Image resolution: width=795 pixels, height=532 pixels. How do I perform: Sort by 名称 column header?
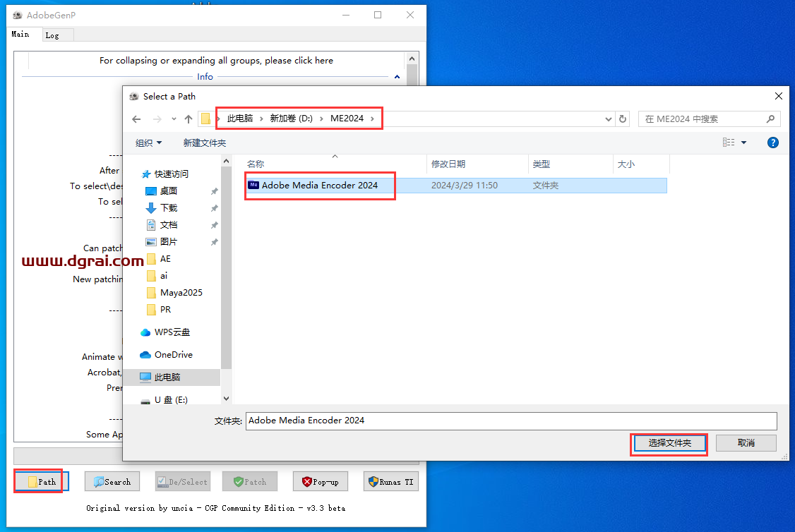pyautogui.click(x=335, y=164)
